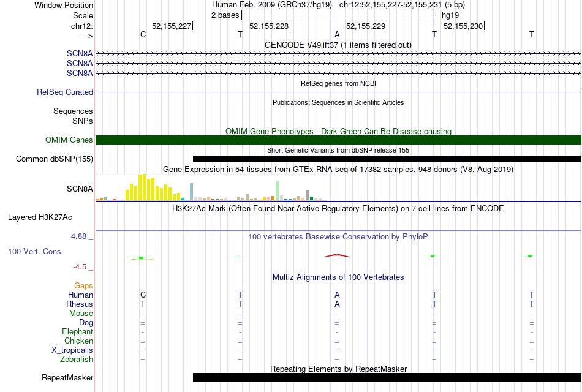The height and width of the screenshot is (392, 582).
Task: Click the black RepeatMasker element bar
Action: point(387,377)
